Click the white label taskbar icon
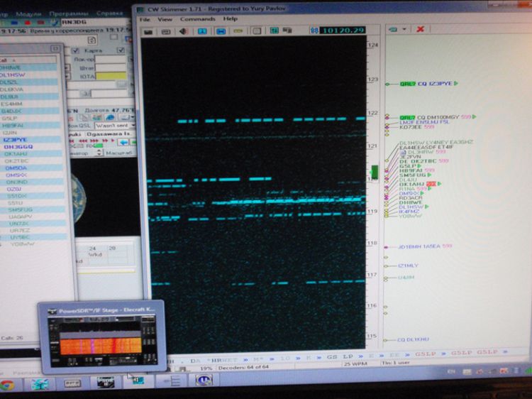 [72, 383]
